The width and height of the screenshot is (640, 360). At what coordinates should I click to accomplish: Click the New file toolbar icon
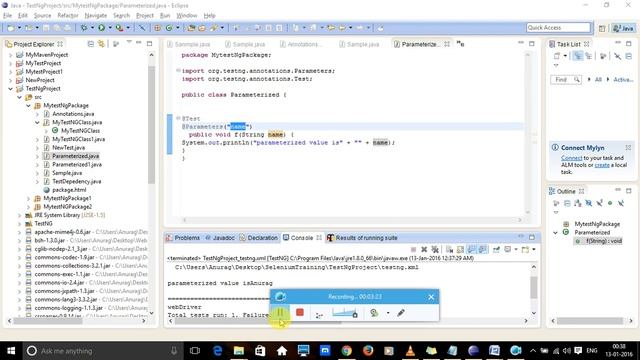click(11, 27)
